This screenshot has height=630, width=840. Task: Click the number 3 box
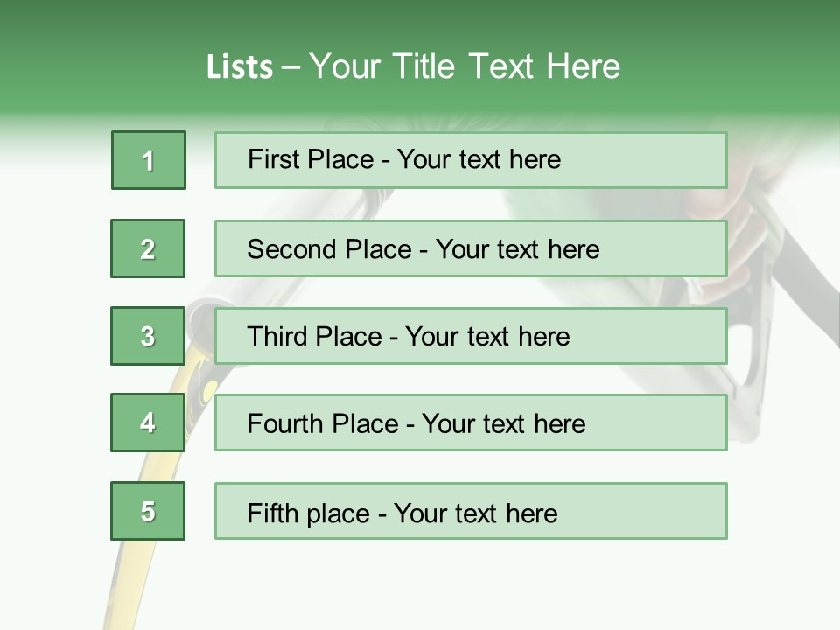point(148,336)
